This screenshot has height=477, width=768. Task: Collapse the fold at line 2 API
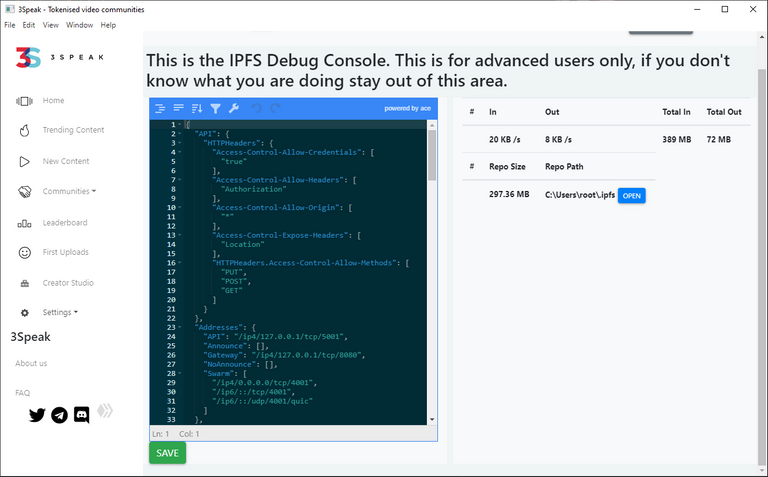180,134
